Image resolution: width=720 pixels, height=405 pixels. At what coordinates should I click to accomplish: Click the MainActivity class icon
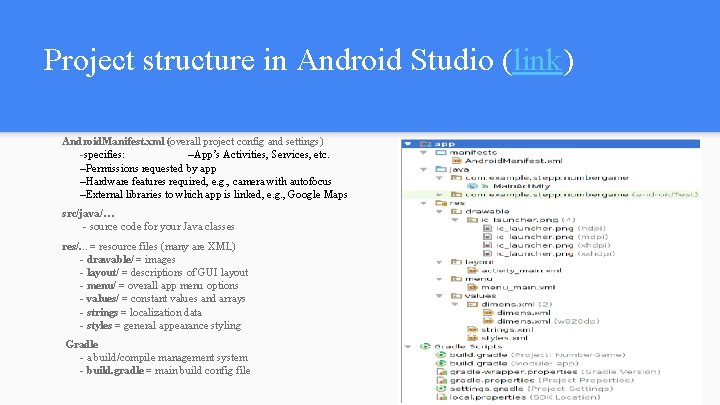(x=472, y=186)
